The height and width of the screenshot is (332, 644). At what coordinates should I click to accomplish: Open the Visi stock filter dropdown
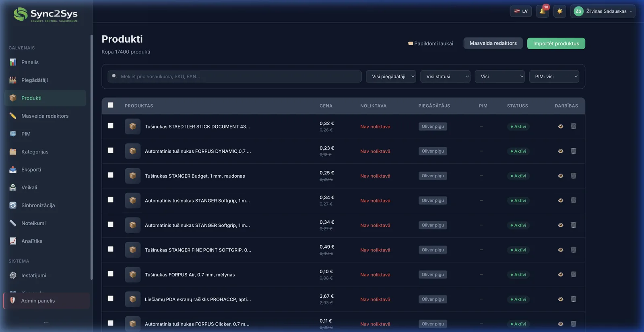pos(500,77)
